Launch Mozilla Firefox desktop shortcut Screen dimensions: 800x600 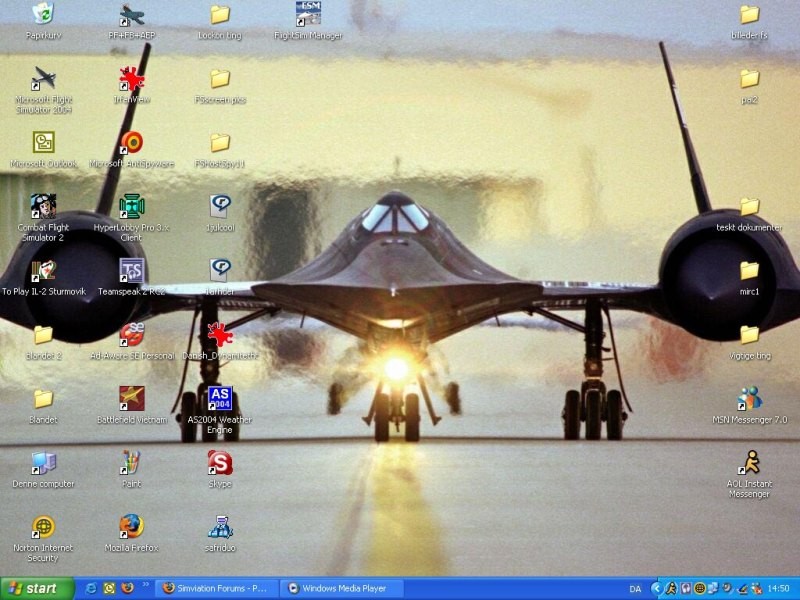(131, 527)
